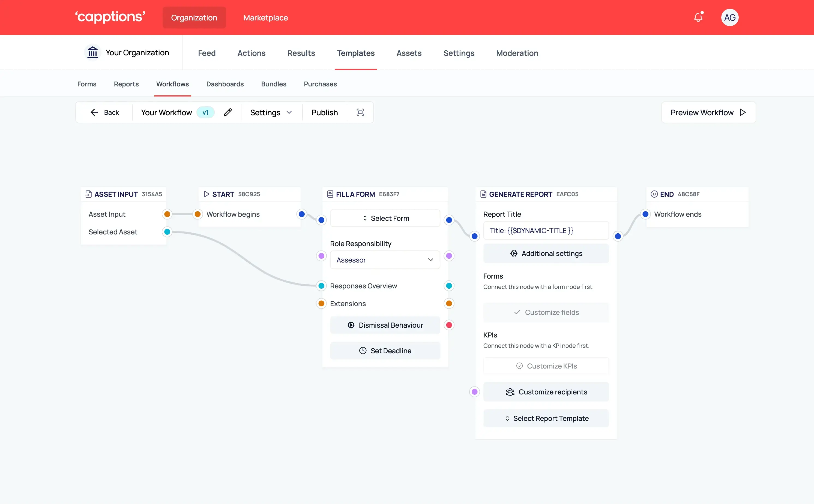Expand the Settings dropdown in toolbar
Viewport: 814px width, 504px height.
click(x=271, y=112)
